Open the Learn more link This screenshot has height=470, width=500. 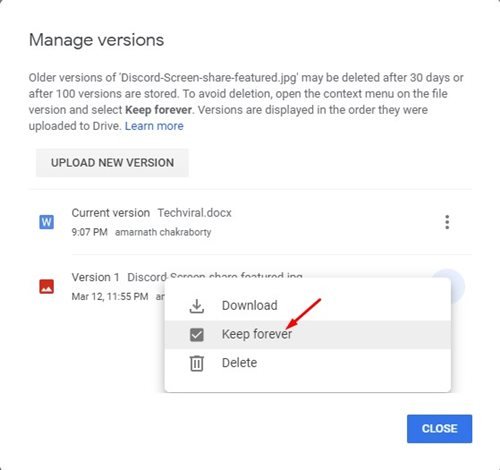coord(154,126)
